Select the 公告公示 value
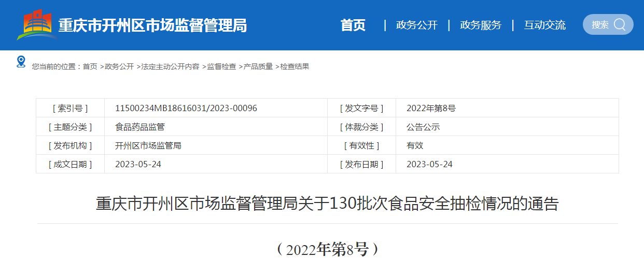The height and width of the screenshot is (270, 644). click(423, 127)
